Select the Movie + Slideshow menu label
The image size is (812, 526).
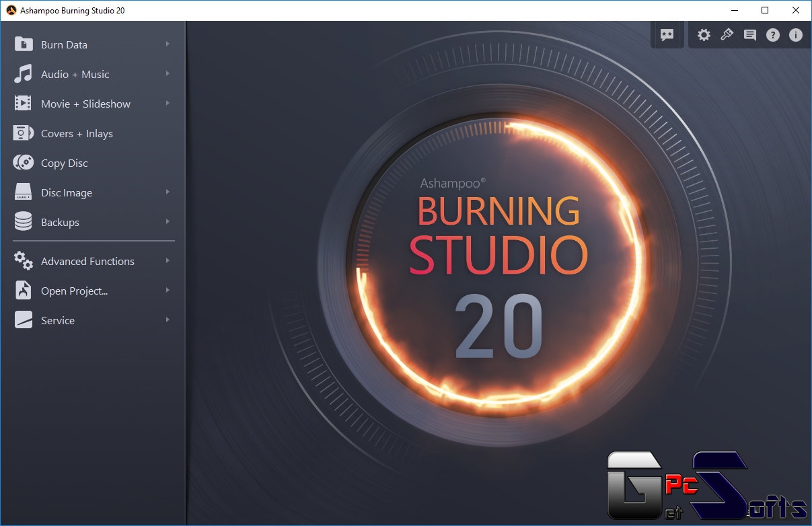pyautogui.click(x=85, y=104)
